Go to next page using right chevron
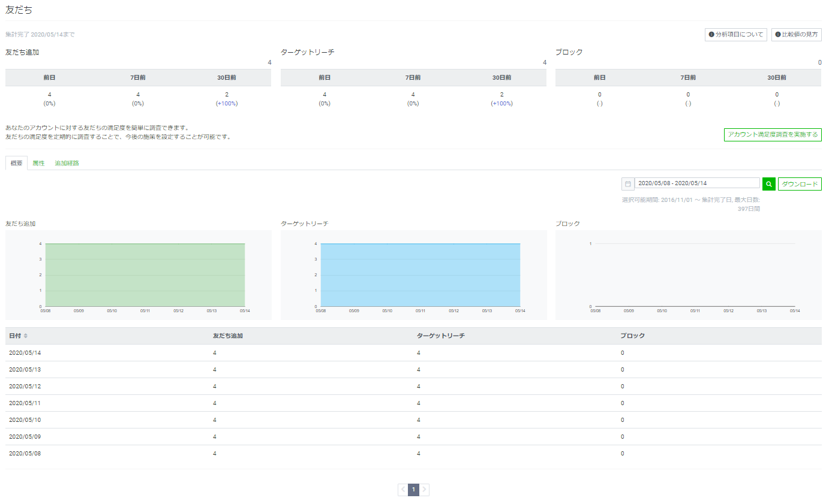This screenshot has width=832, height=504. (424, 490)
